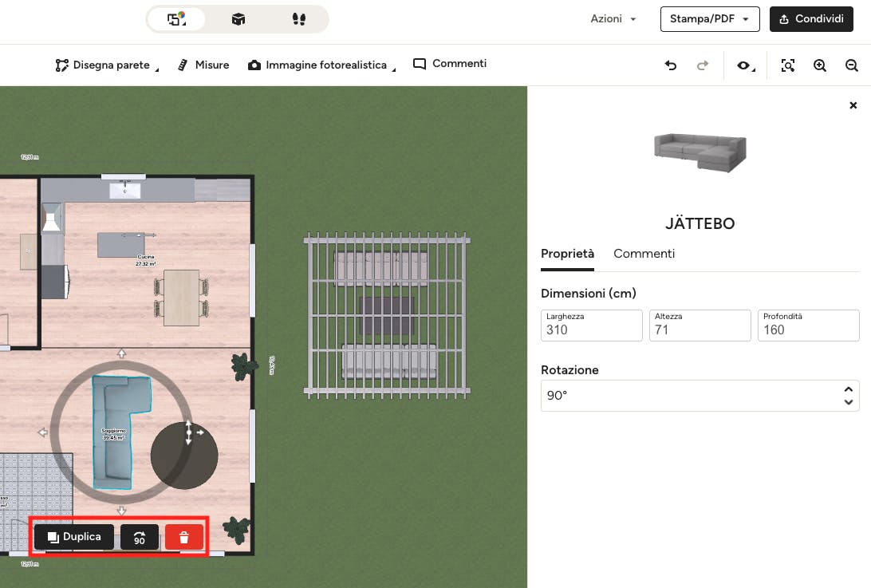This screenshot has width=871, height=588.
Task: Open the Stampa/PDF dropdown
Action: [709, 19]
